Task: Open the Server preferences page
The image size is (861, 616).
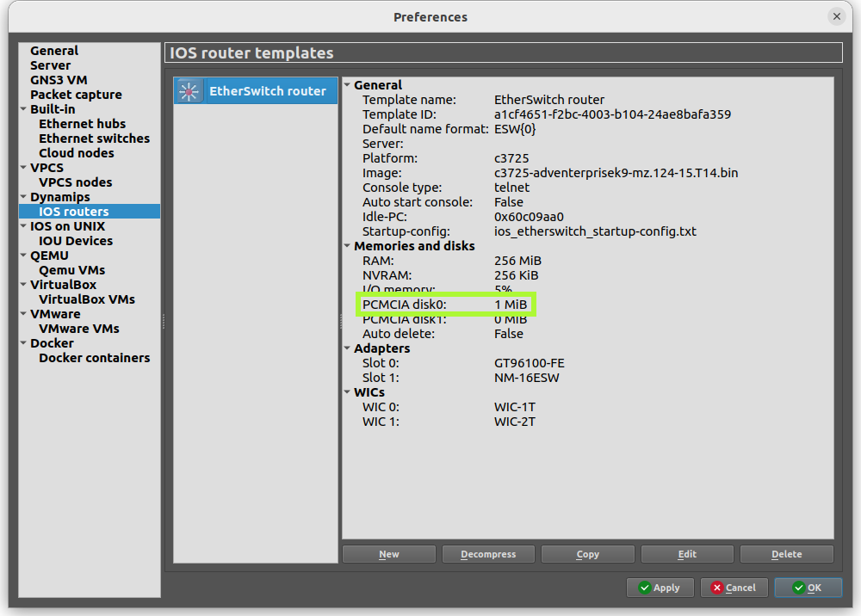Action: tap(50, 65)
